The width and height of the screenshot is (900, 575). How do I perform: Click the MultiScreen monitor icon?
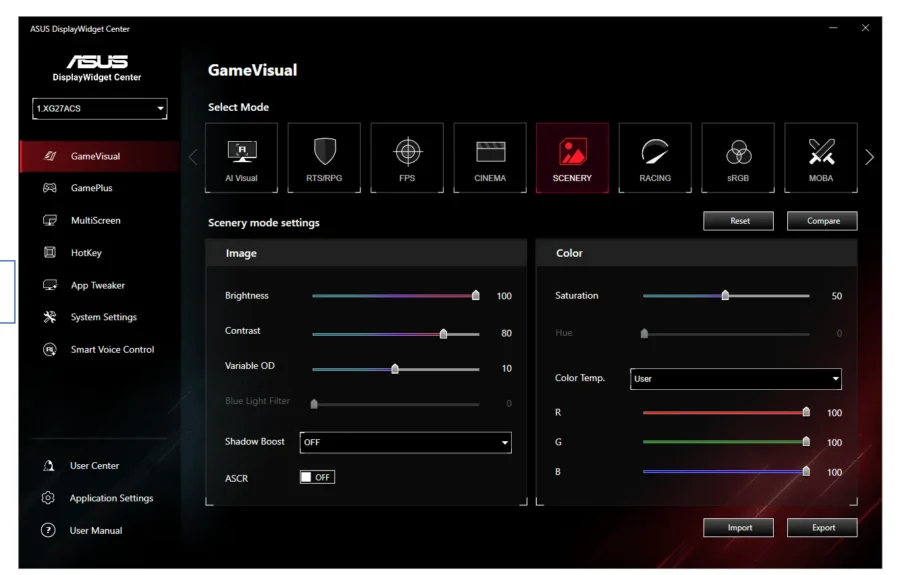(50, 220)
